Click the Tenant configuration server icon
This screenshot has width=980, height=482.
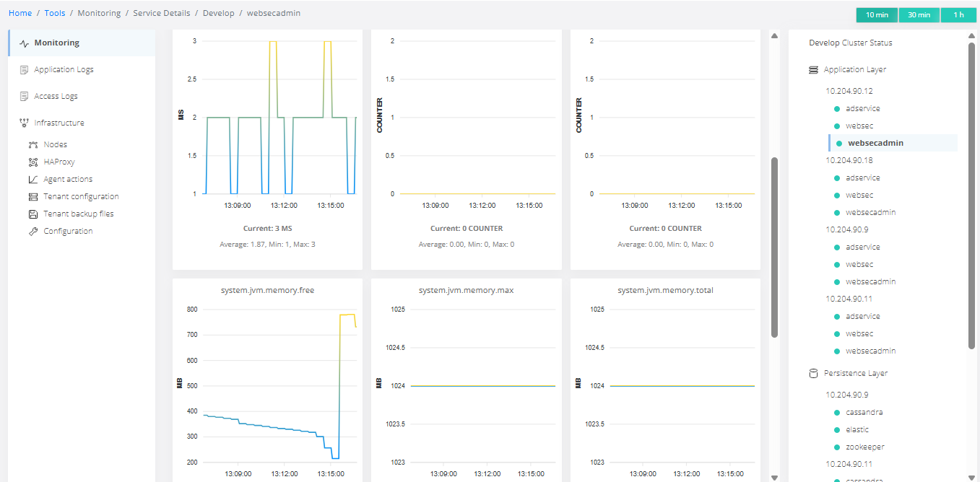pos(33,197)
